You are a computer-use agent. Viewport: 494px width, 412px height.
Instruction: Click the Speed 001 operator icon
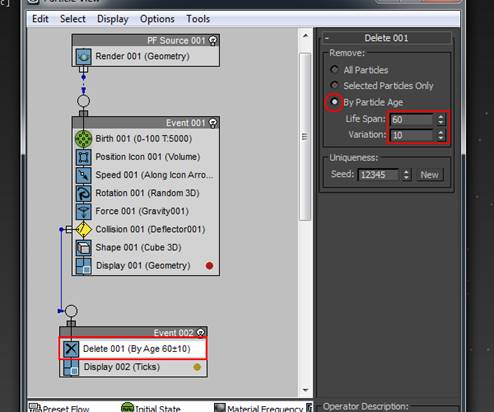(83, 175)
